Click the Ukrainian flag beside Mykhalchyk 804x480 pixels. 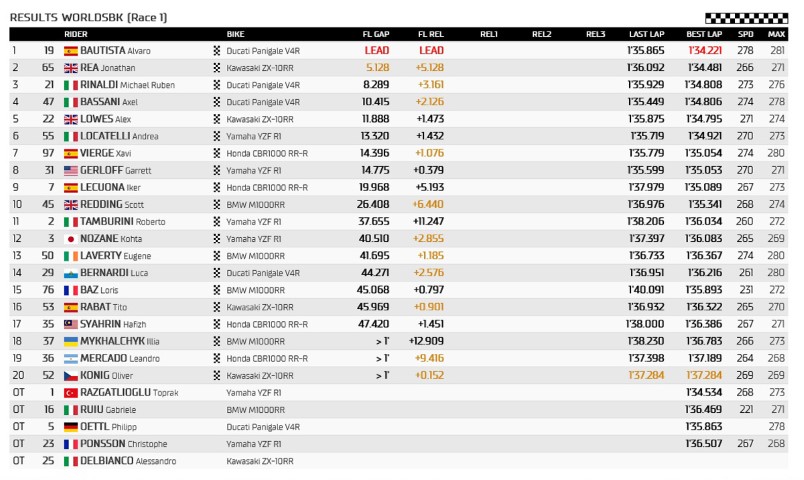pos(70,341)
